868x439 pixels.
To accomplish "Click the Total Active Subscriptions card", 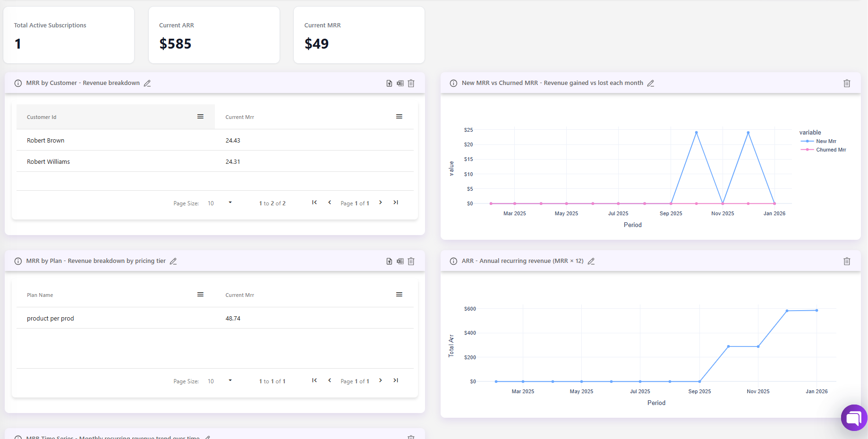I will 69,35.
